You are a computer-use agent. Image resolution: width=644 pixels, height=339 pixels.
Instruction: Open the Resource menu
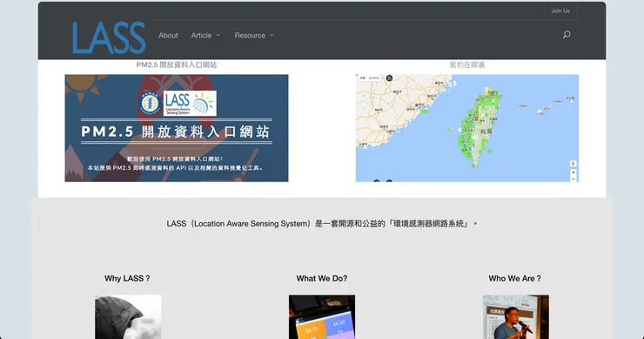click(250, 36)
